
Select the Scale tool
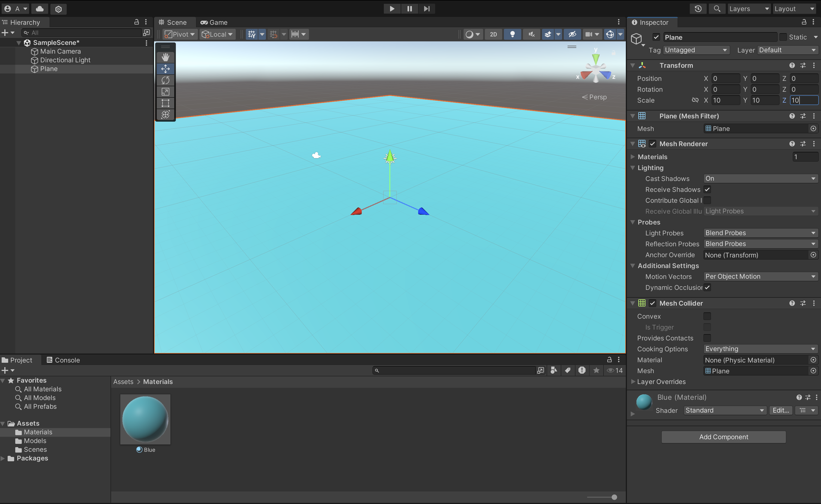[165, 92]
